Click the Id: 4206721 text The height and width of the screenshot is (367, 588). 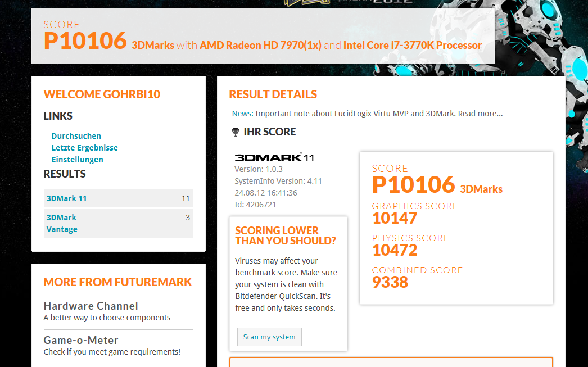(255, 205)
